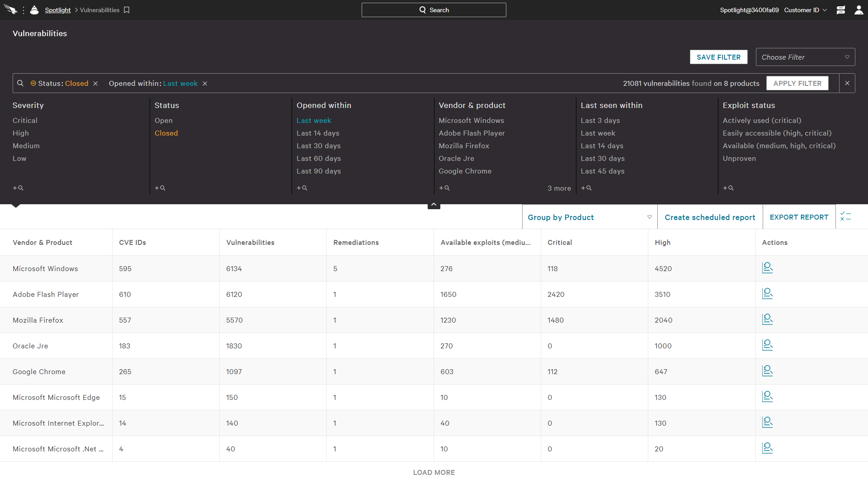The image size is (868, 488).
Task: Open the Choose Filter dropdown
Action: (x=805, y=57)
